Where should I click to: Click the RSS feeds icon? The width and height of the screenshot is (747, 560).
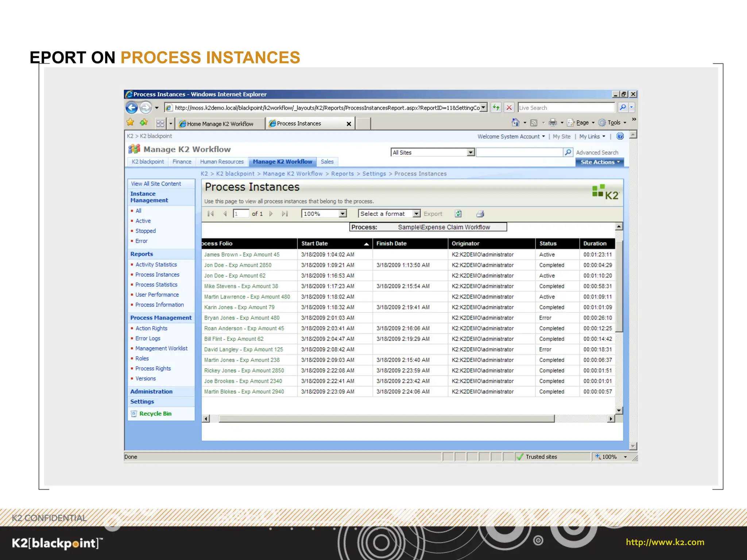coord(534,123)
